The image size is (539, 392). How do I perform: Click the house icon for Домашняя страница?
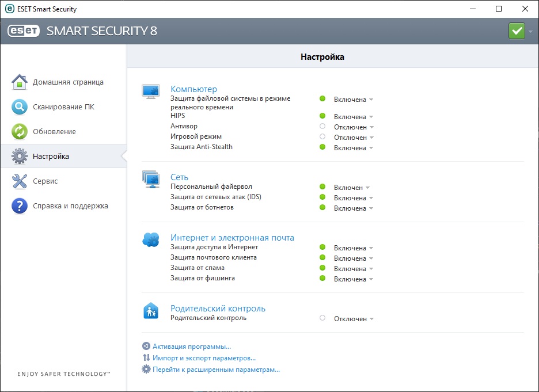(20, 82)
